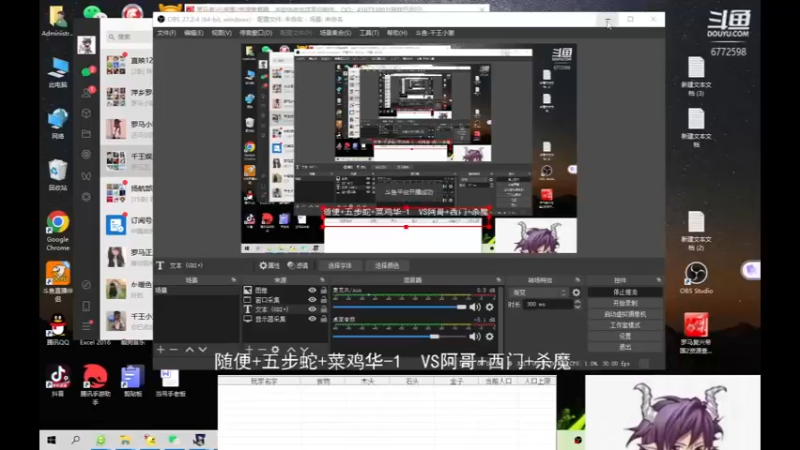800x450 pixels.
Task: Click the 选择字体 select font button
Action: click(x=340, y=265)
